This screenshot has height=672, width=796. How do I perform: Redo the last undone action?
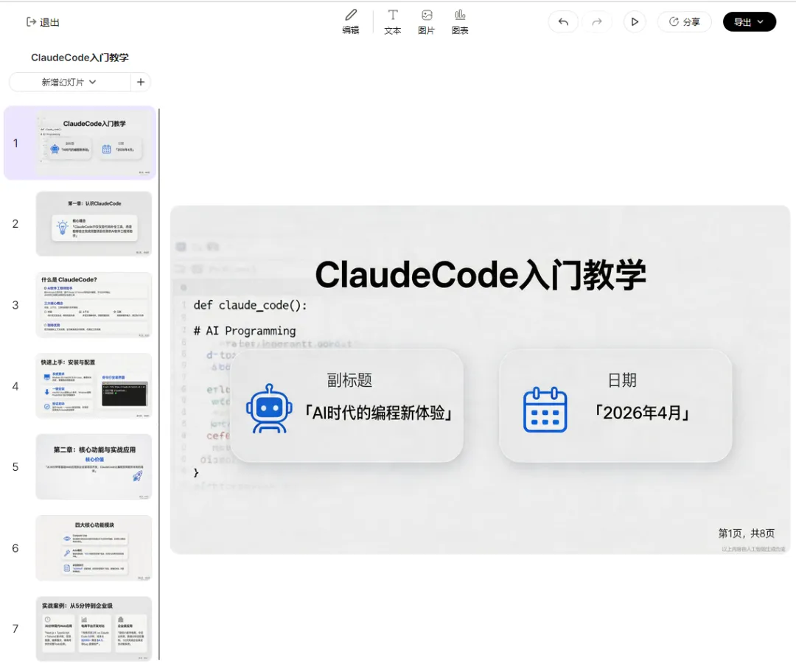pyautogui.click(x=597, y=22)
